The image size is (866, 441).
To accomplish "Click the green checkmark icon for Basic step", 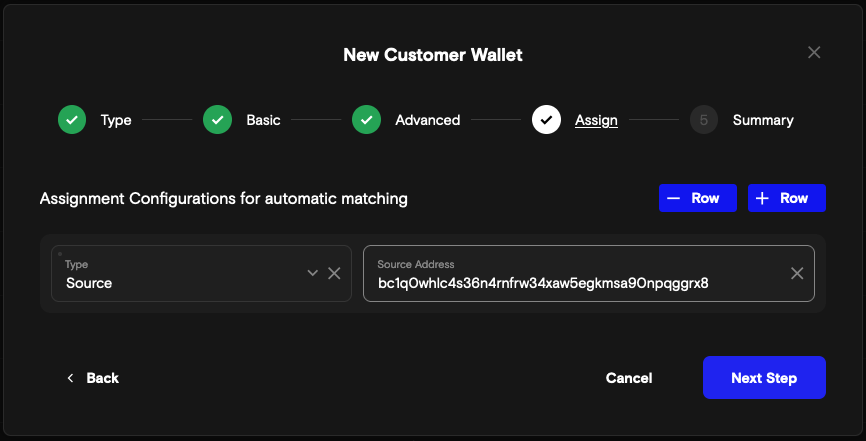I will 217,120.
